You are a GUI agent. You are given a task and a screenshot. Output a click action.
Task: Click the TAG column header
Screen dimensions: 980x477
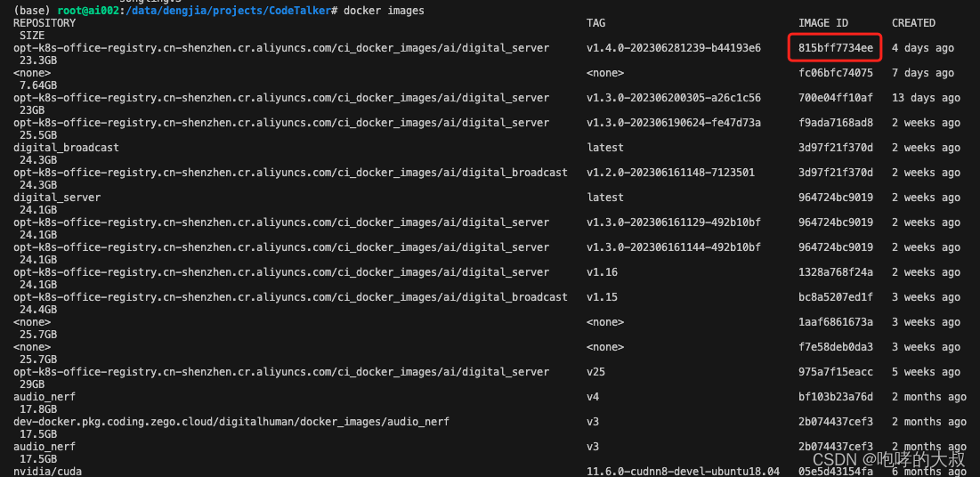click(x=596, y=23)
